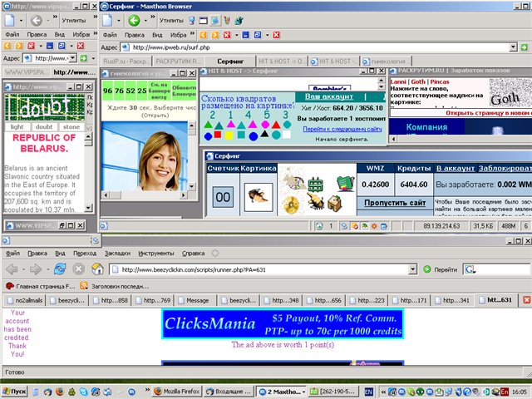Open Skype from the quick launch bar

[83, 392]
